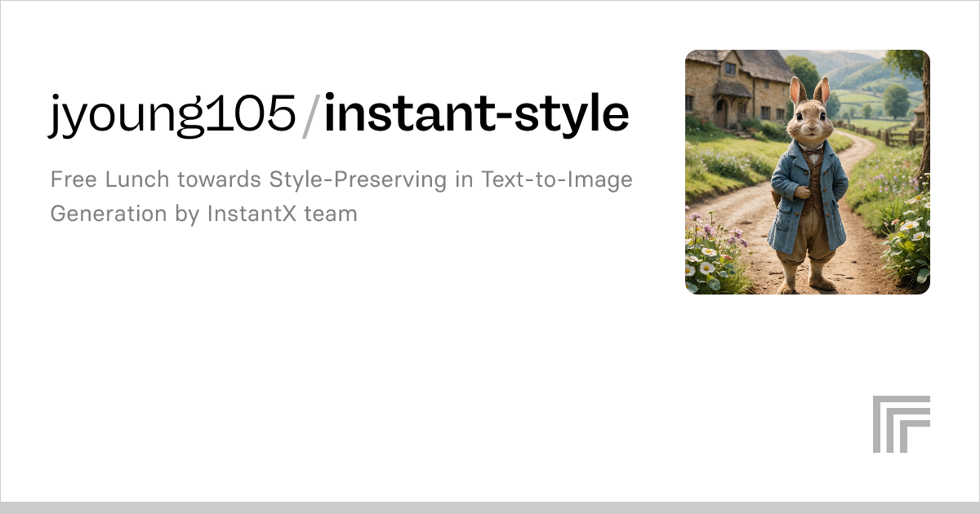
Task: Select the slash separator in the title
Action: coord(312,113)
